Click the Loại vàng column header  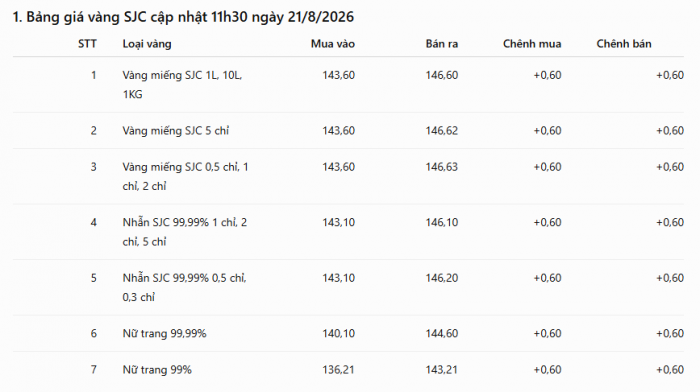tap(147, 44)
